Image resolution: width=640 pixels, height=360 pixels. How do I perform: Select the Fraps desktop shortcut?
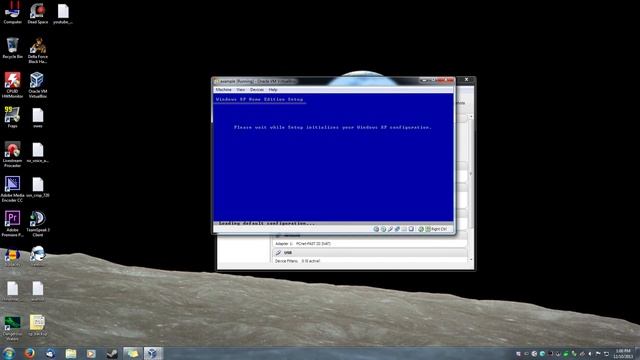coord(12,117)
